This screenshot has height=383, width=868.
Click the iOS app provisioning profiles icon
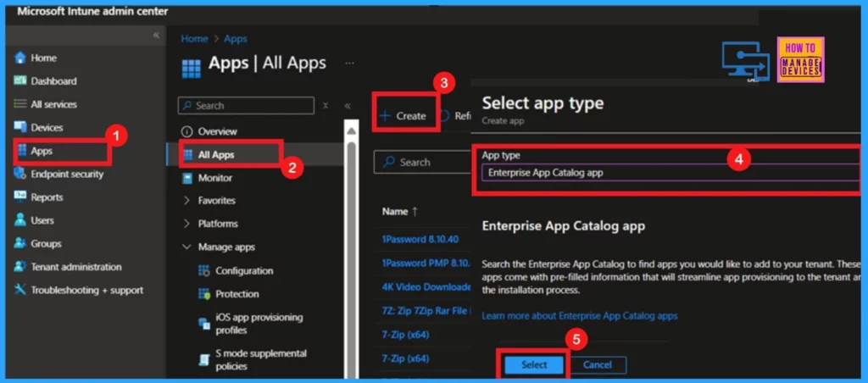[203, 324]
